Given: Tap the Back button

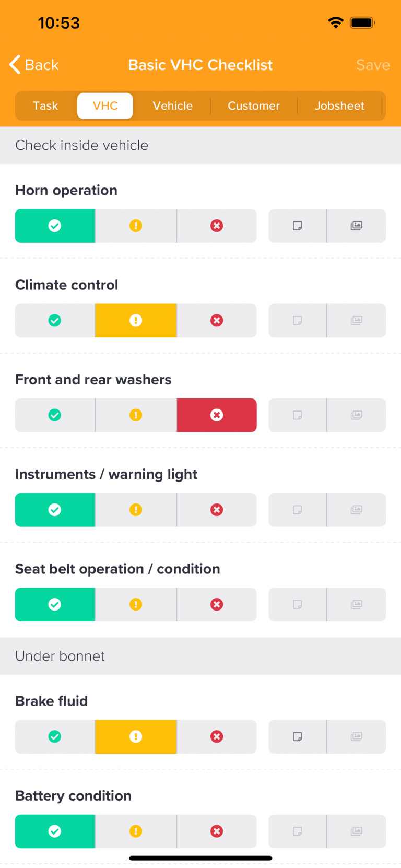Looking at the screenshot, I should click(x=33, y=65).
